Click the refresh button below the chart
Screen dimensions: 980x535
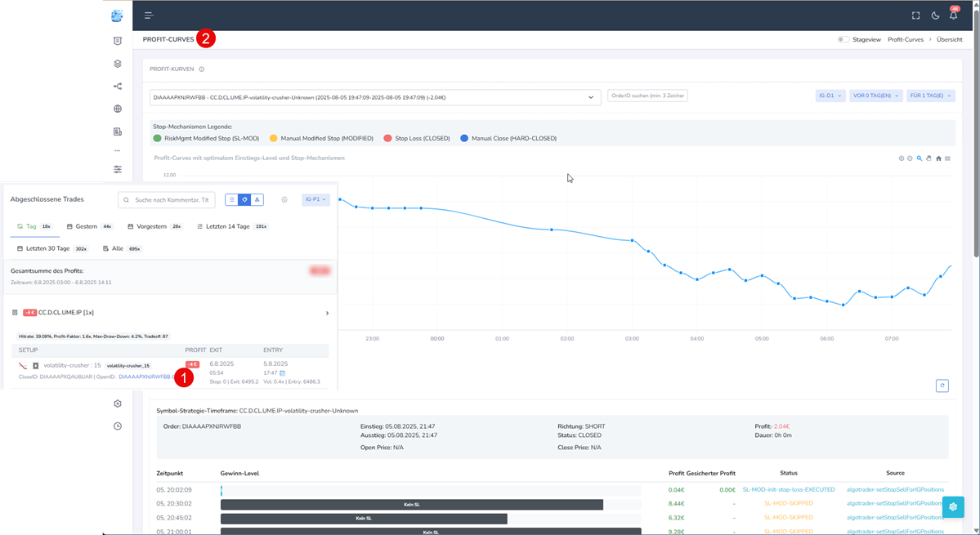[942, 386]
